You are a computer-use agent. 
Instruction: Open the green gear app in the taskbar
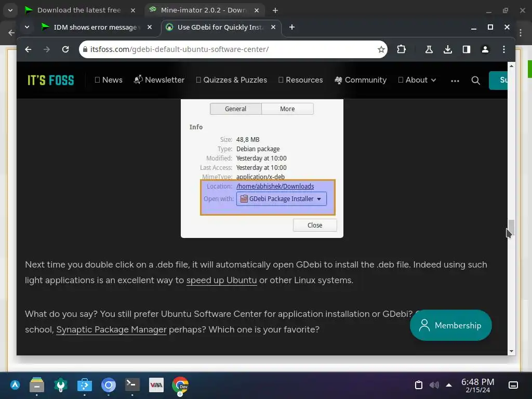[61, 385]
